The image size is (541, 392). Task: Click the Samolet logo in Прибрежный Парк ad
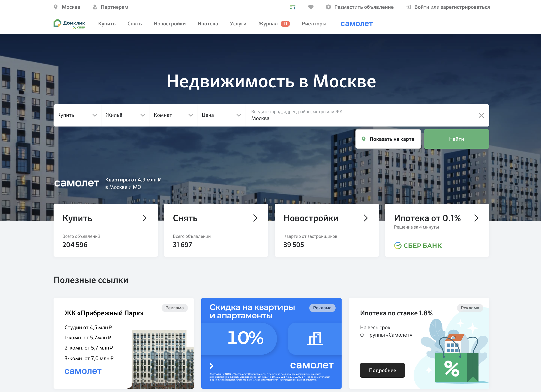coord(83,371)
